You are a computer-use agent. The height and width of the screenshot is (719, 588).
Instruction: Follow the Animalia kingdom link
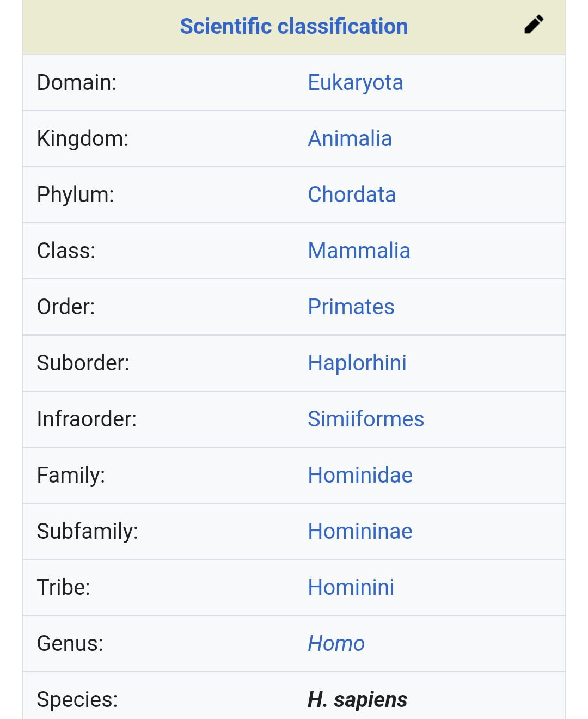point(350,138)
